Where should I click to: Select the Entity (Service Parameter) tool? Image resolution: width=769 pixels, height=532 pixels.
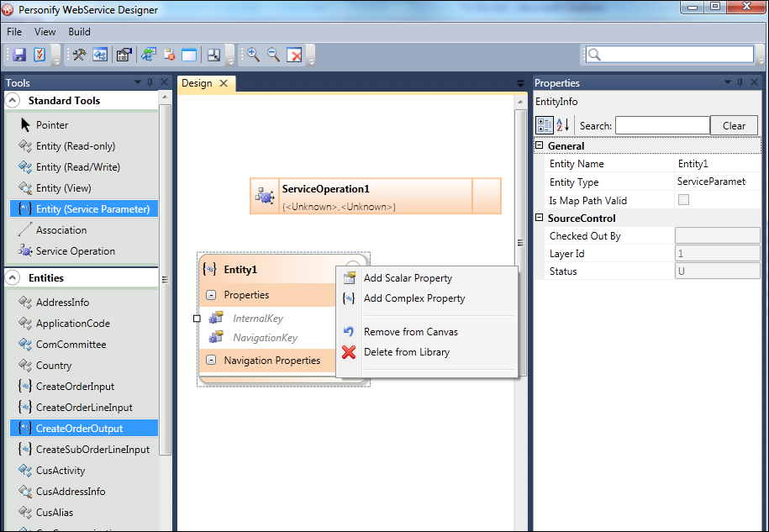pyautogui.click(x=84, y=209)
